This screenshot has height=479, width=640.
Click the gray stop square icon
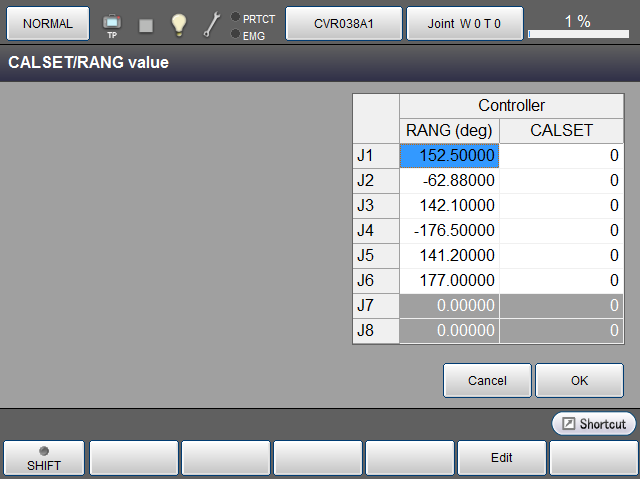coord(146,24)
